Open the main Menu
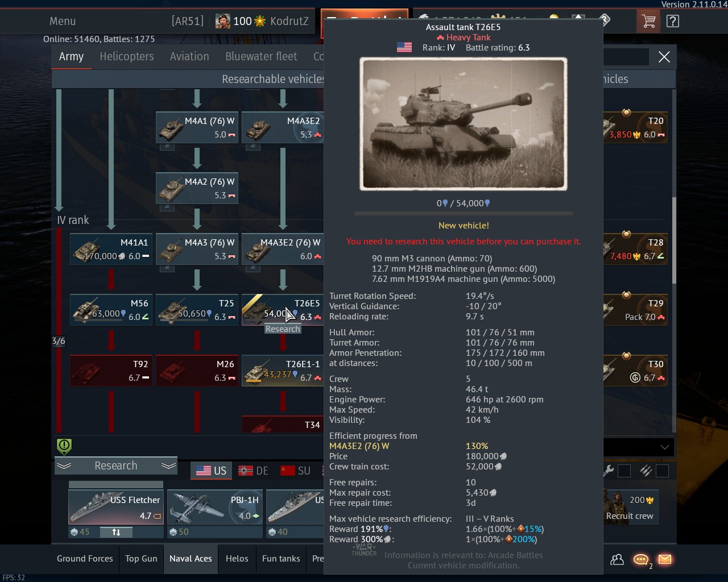The height and width of the screenshot is (582, 728). (x=63, y=21)
